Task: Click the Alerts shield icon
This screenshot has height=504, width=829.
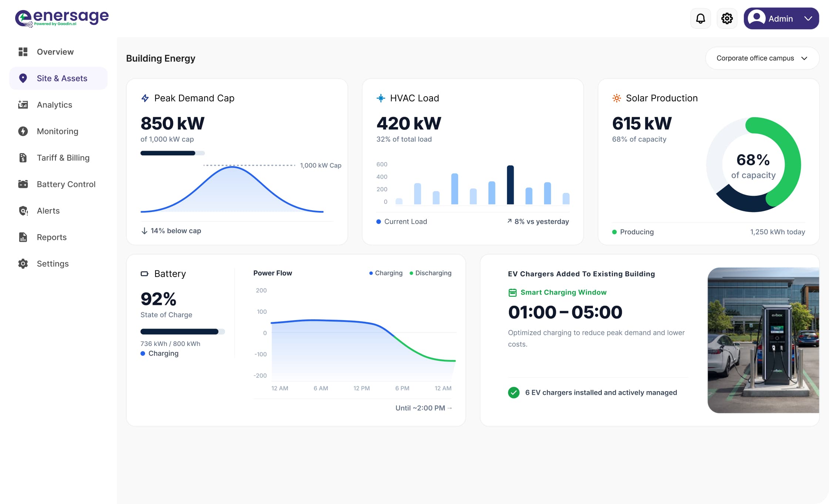Action: coord(23,211)
